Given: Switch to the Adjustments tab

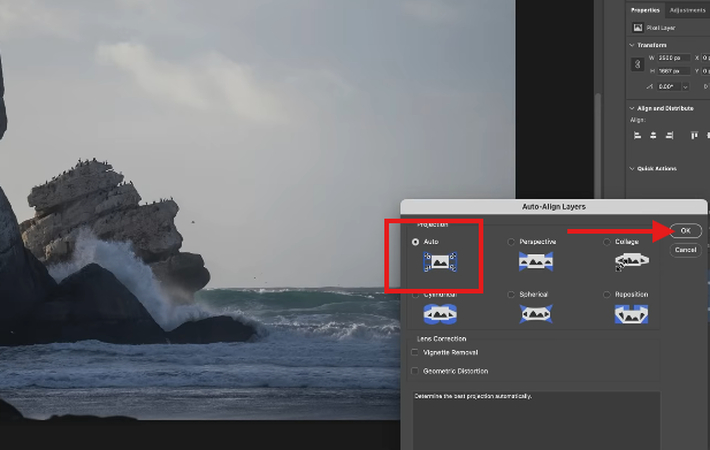Looking at the screenshot, I should pyautogui.click(x=686, y=9).
